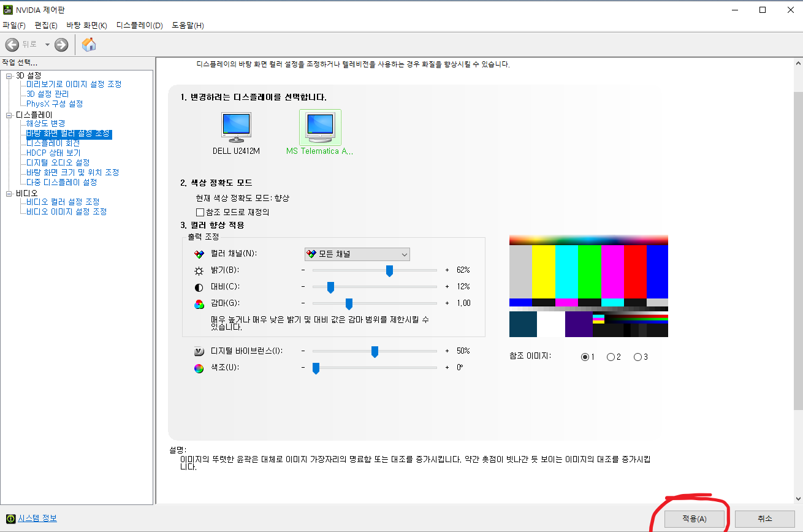803x532 pixels.
Task: Collapse the 디스플레이 tree node
Action: pos(9,115)
